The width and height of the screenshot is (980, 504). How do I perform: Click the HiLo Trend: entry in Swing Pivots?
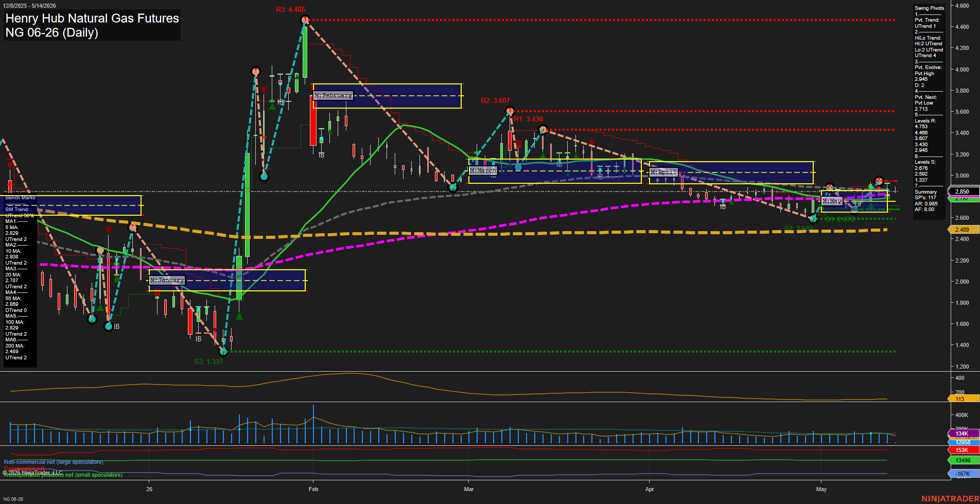click(x=928, y=38)
